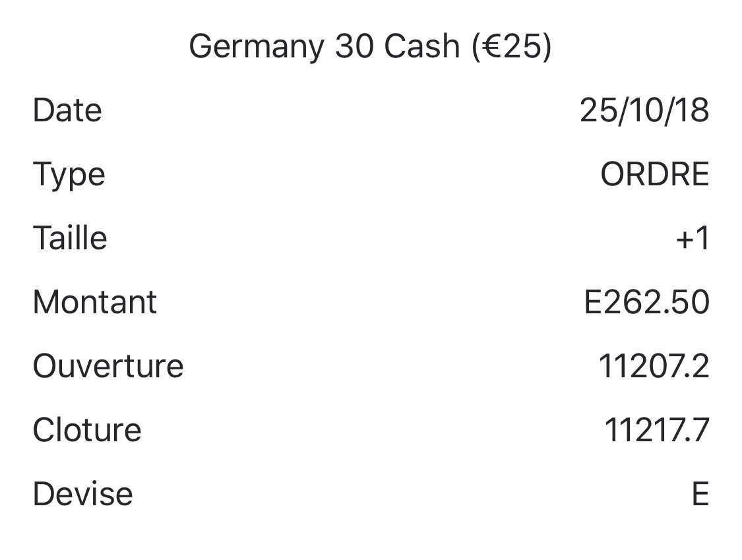Viewport: 742px width, 560px height.
Task: Select the Montant label
Action: 95,302
